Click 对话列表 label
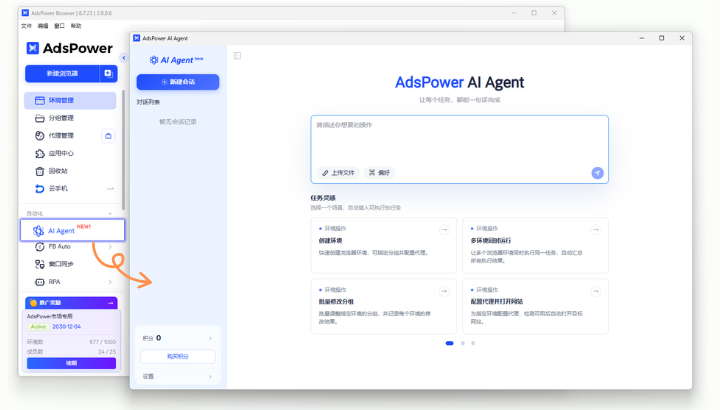Image resolution: width=720 pixels, height=410 pixels. [x=148, y=102]
